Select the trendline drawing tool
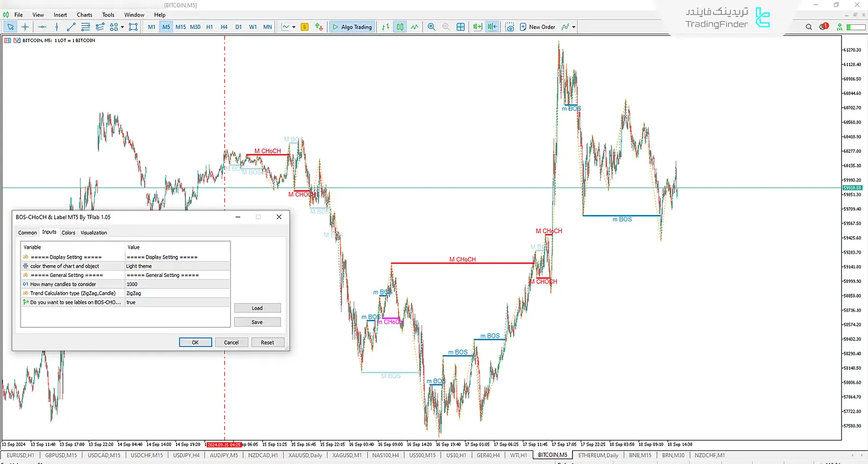868x464 pixels. tap(71, 27)
